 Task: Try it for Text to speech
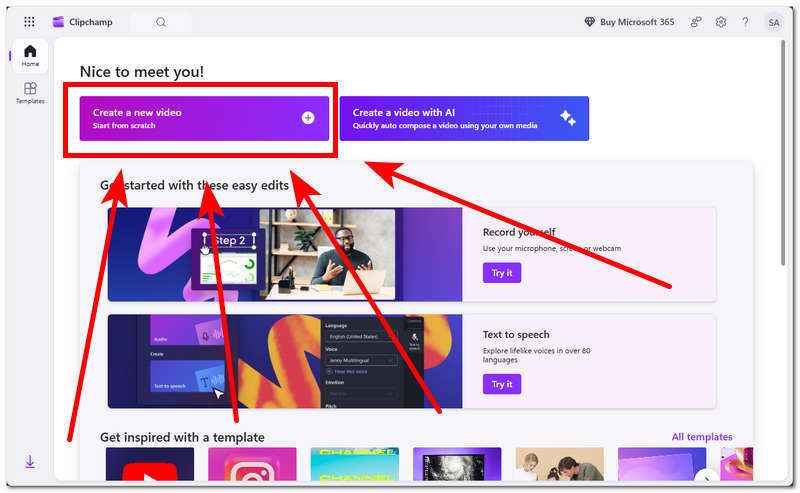502,384
